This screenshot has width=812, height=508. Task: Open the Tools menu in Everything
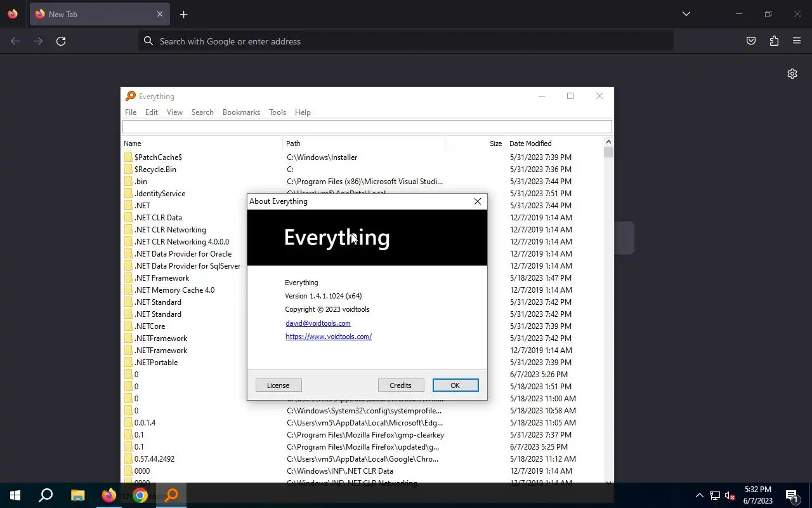tap(277, 112)
